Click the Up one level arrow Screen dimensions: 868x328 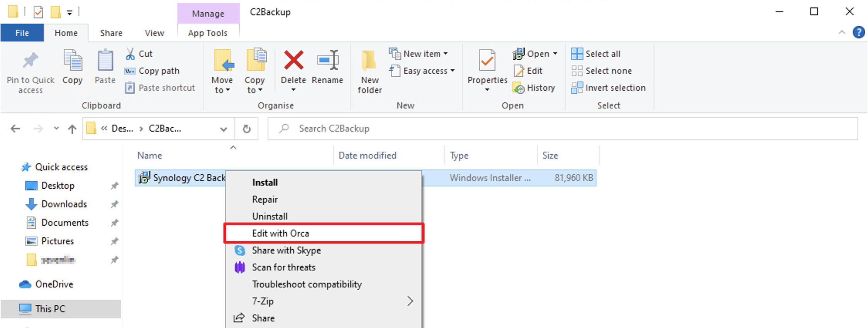[x=72, y=128]
